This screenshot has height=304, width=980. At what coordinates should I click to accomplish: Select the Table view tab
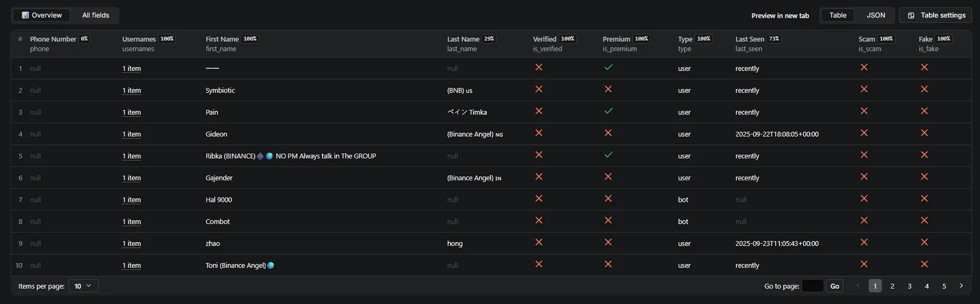click(837, 15)
